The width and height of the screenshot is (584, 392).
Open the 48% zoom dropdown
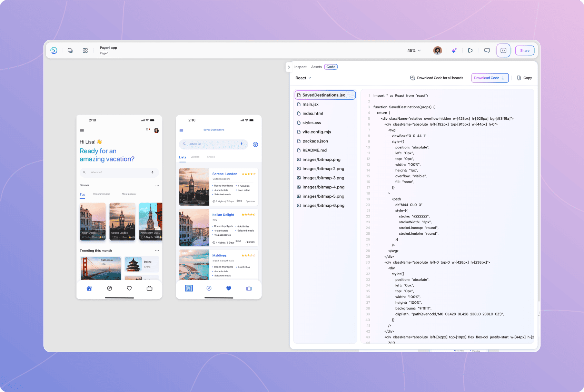[x=414, y=50]
